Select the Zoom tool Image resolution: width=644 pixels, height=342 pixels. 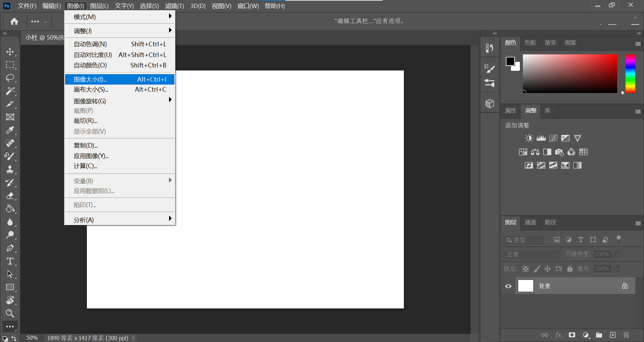[x=10, y=313]
